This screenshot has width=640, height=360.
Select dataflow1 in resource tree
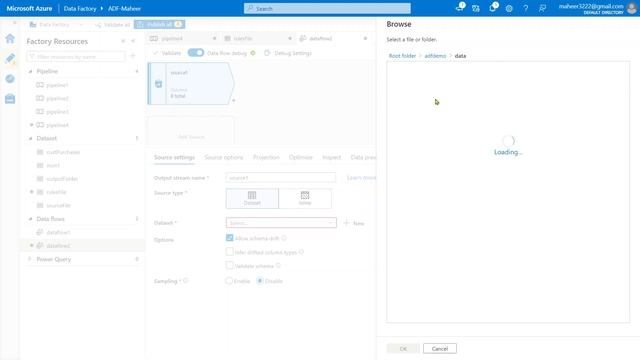pos(58,232)
